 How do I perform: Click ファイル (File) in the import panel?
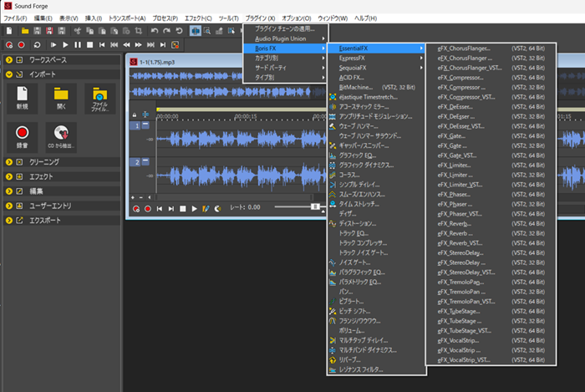(100, 99)
